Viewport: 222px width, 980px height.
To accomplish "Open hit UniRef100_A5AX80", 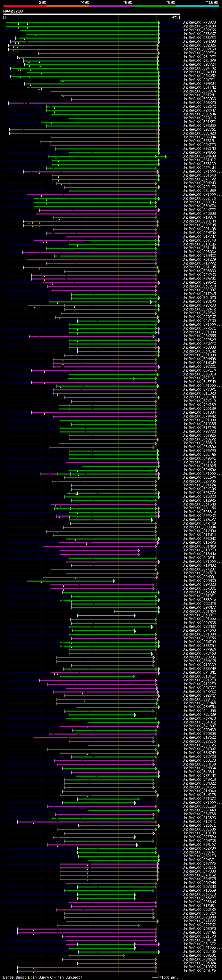I will [x=199, y=26].
